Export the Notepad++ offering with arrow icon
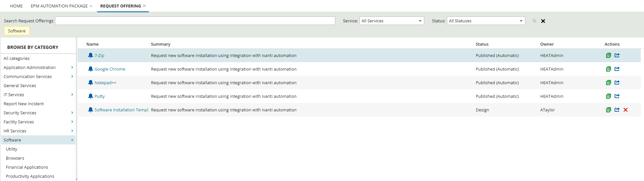This screenshot has height=181, width=644. pos(617,83)
